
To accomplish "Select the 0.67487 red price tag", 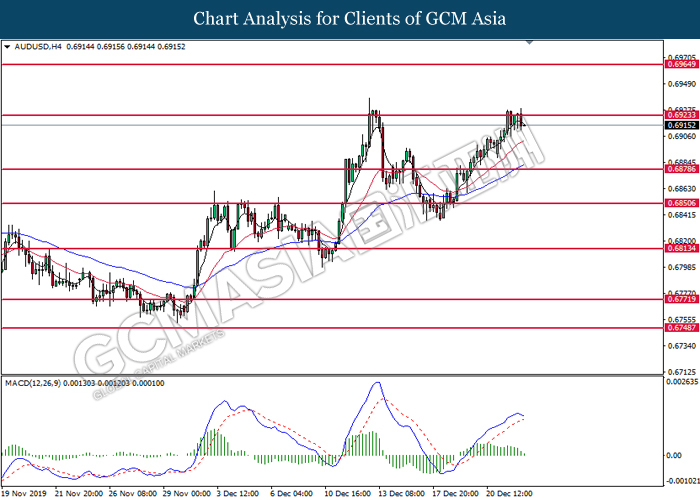I will click(681, 328).
